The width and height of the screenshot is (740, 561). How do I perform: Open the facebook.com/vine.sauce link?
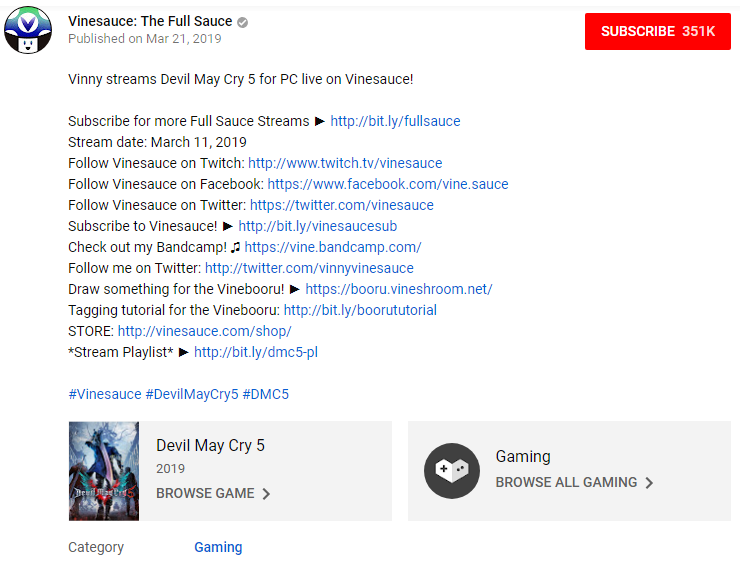point(388,184)
